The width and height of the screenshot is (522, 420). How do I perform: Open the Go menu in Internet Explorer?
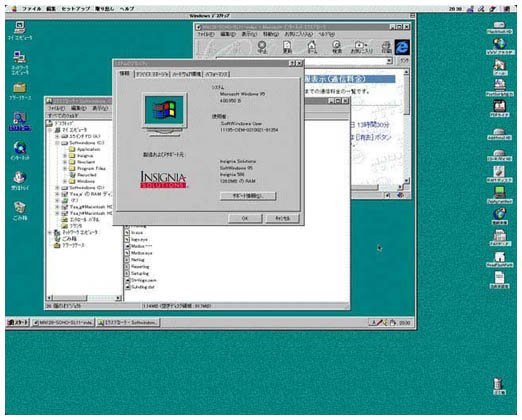coord(270,34)
